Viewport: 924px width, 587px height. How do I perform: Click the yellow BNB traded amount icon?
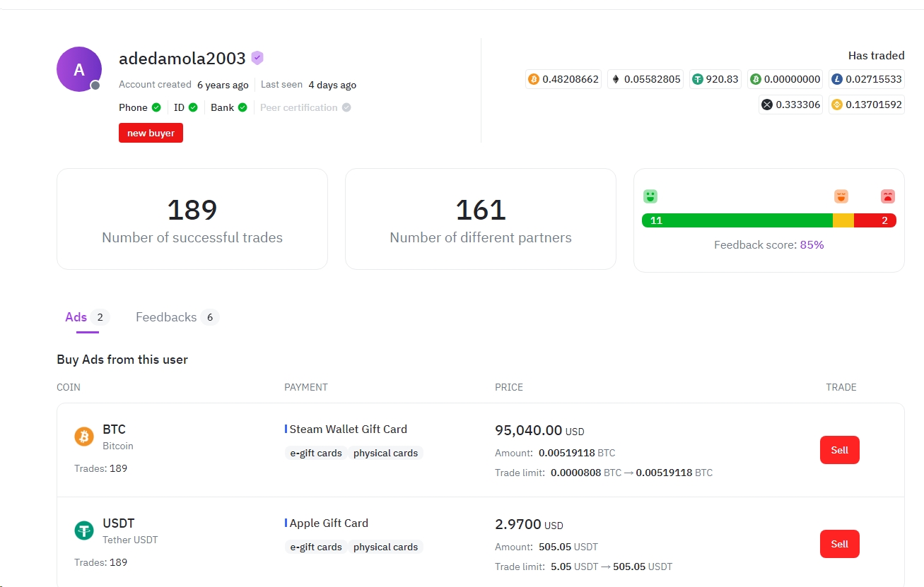[837, 105]
